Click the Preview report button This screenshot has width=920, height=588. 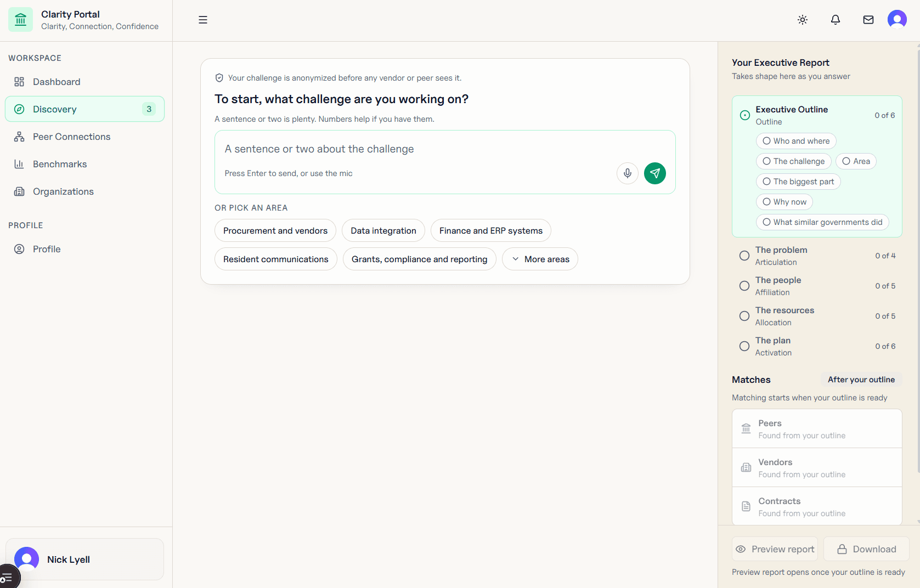coord(775,549)
